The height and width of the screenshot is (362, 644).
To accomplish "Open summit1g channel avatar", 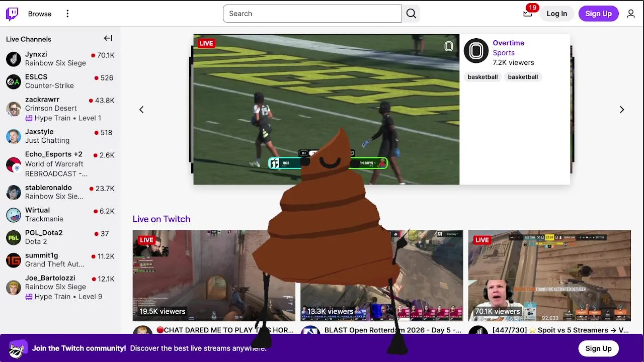I will [x=14, y=260].
